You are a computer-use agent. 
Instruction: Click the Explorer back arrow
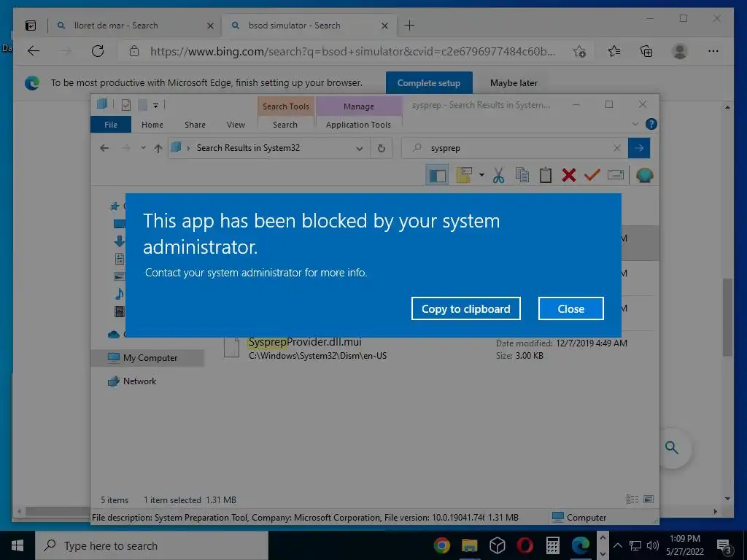[x=104, y=148]
